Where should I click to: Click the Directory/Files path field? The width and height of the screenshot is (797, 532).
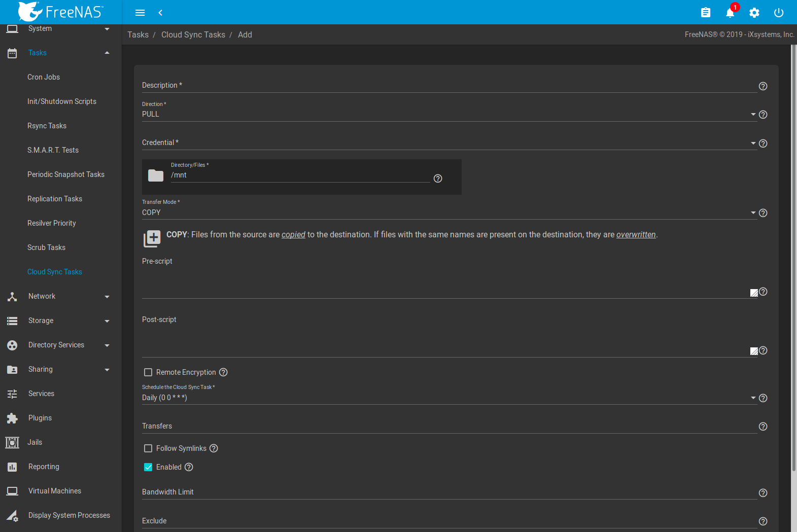pyautogui.click(x=300, y=175)
